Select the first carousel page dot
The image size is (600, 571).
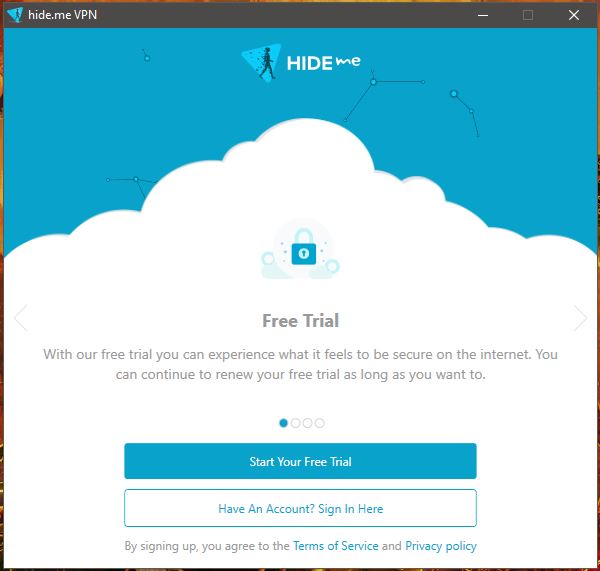pos(284,423)
